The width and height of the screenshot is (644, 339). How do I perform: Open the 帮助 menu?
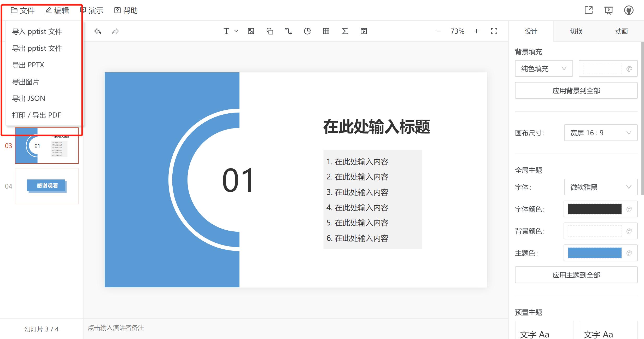126,10
